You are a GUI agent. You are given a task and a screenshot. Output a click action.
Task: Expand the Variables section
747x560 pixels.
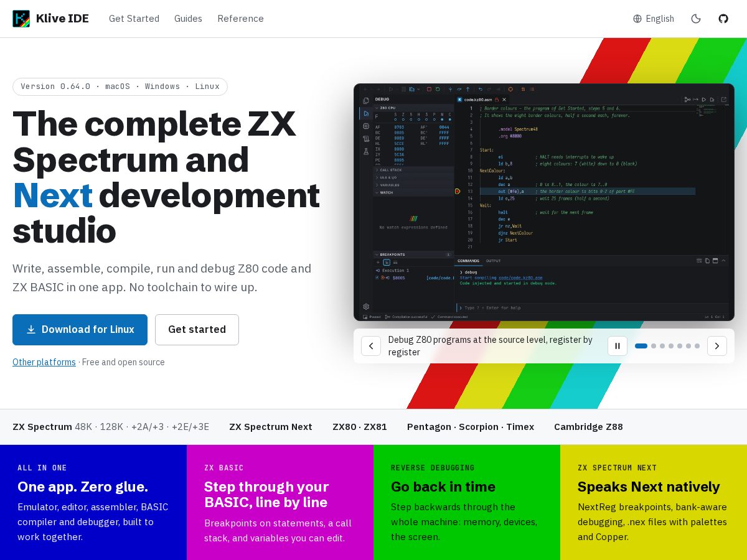click(413, 185)
